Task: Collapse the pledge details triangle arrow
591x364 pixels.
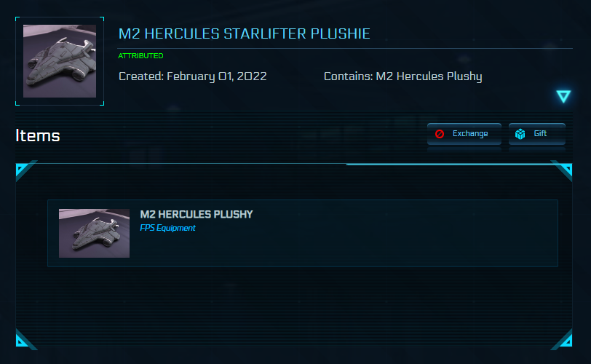Action: click(563, 96)
